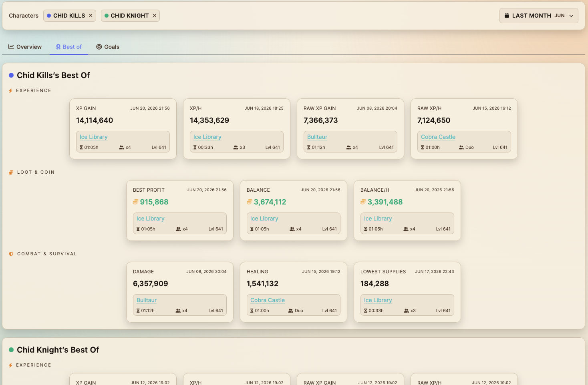Screen dimensions: 588x385
Task: Click the party icon in XP/H card
Action: point(236,147)
